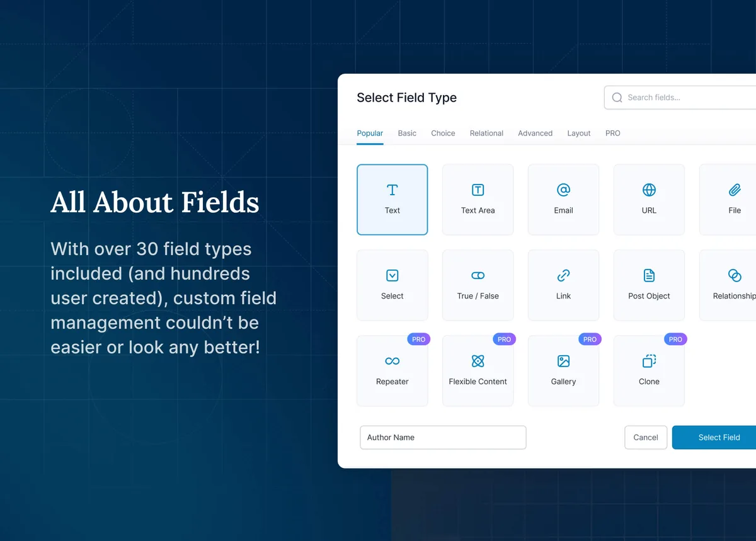Click the 'Gallery' label
This screenshot has width=756, height=541.
click(563, 382)
